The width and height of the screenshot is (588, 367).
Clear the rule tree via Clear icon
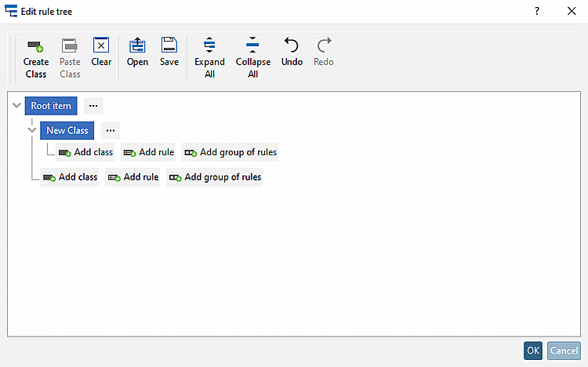(x=101, y=52)
